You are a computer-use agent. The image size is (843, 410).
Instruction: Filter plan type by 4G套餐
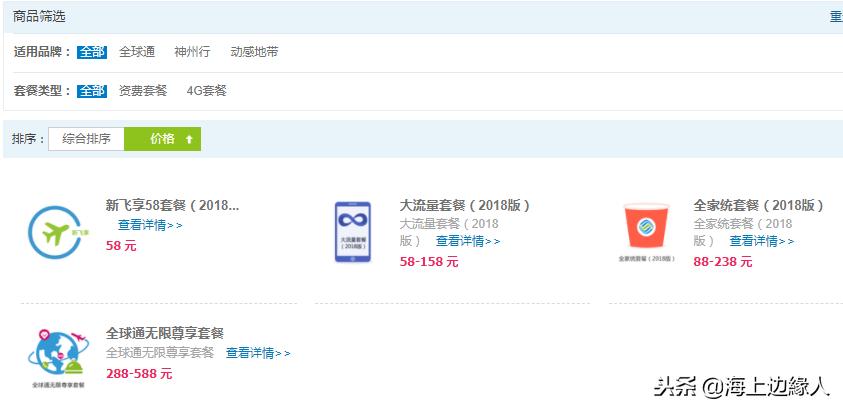[206, 91]
